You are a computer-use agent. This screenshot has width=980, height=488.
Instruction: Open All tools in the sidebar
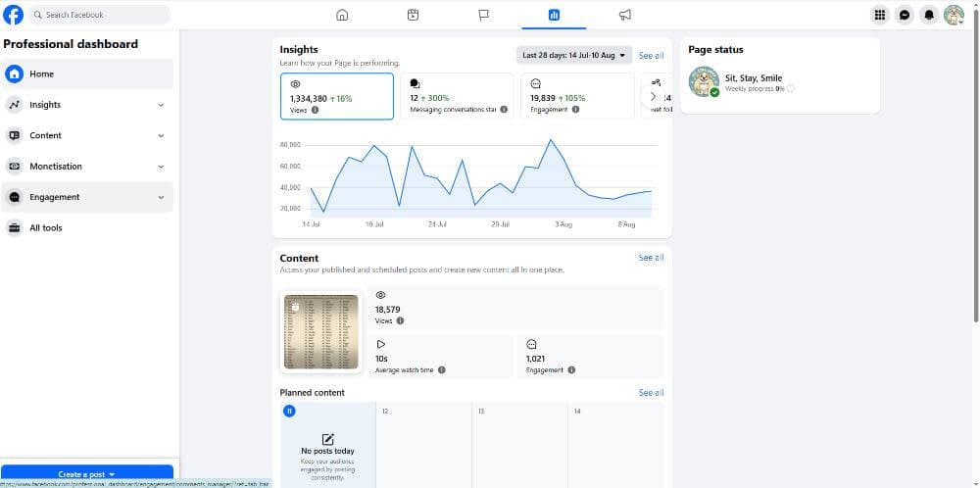click(x=87, y=228)
